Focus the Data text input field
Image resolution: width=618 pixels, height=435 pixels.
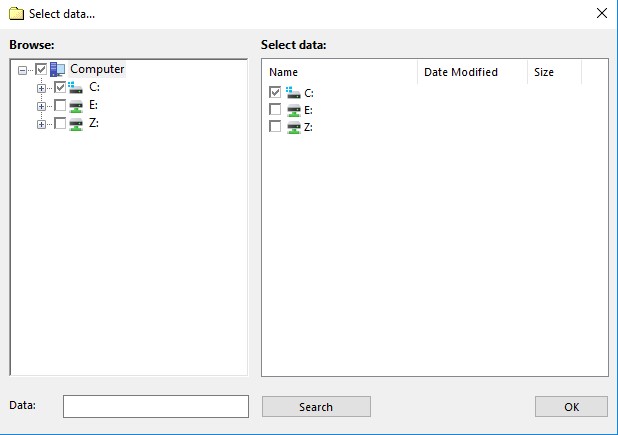(x=155, y=406)
